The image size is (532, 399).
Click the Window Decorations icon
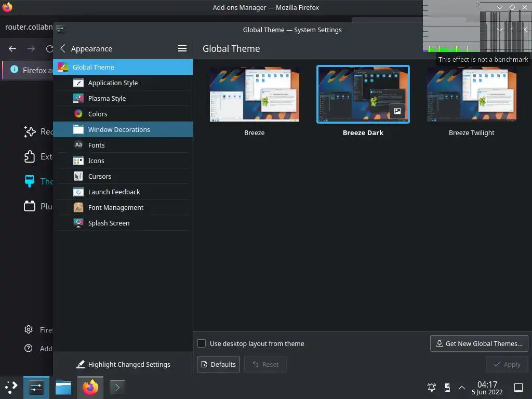click(78, 129)
